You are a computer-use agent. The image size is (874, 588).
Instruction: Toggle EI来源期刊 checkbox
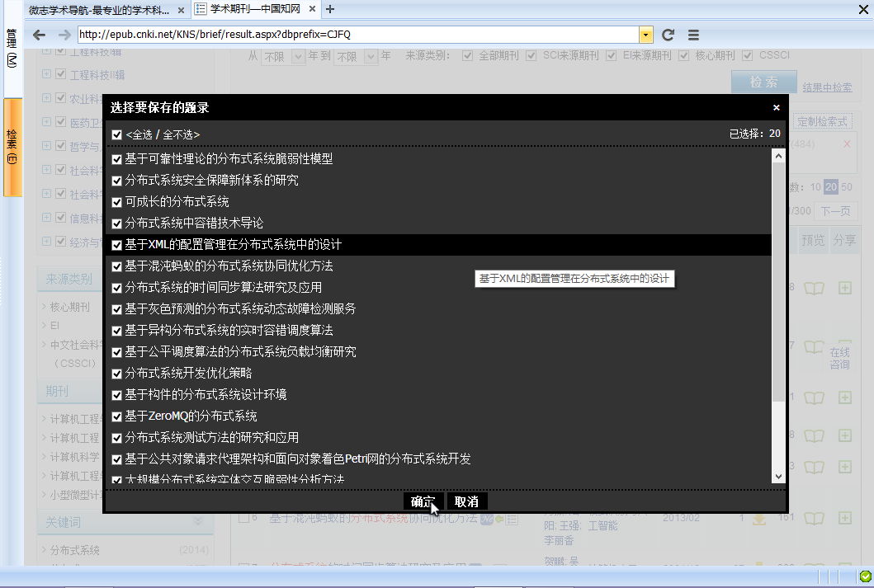point(612,56)
